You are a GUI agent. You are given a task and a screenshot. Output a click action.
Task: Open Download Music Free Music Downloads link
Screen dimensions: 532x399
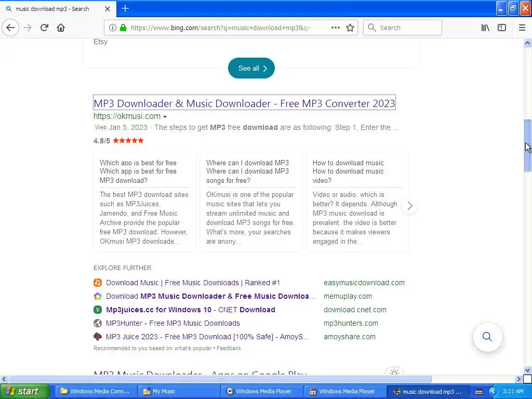(193, 283)
